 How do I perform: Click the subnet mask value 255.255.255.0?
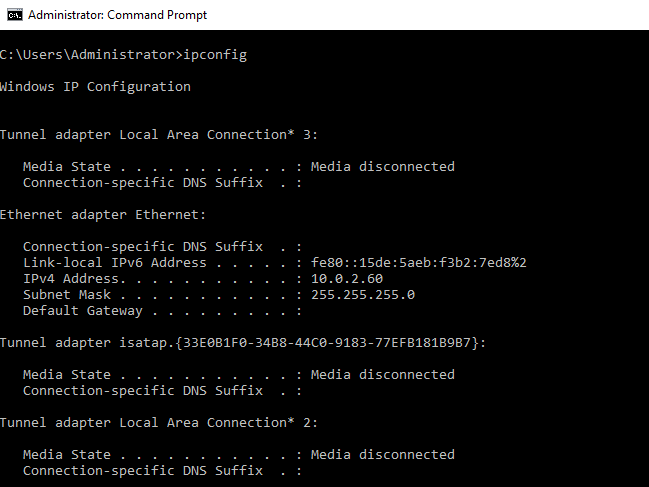363,294
